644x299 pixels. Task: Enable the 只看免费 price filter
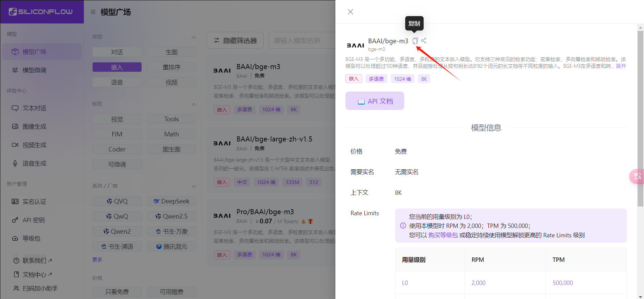pos(117,292)
